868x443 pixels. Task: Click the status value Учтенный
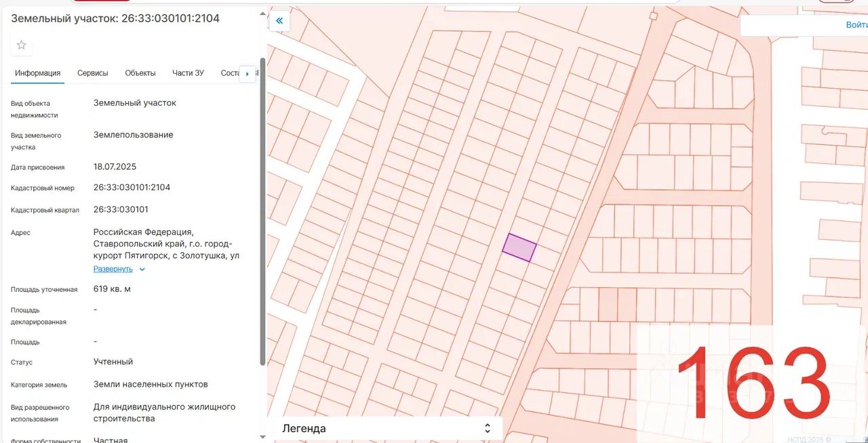113,362
